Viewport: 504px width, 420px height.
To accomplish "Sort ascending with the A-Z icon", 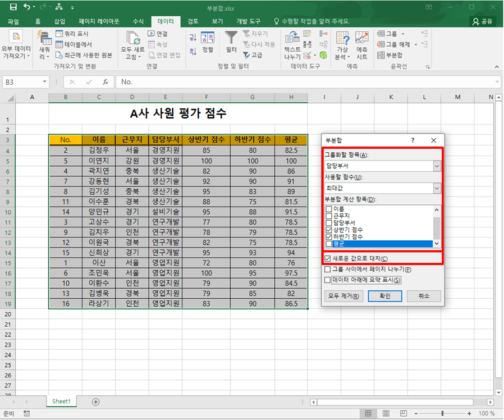I will click(193, 37).
